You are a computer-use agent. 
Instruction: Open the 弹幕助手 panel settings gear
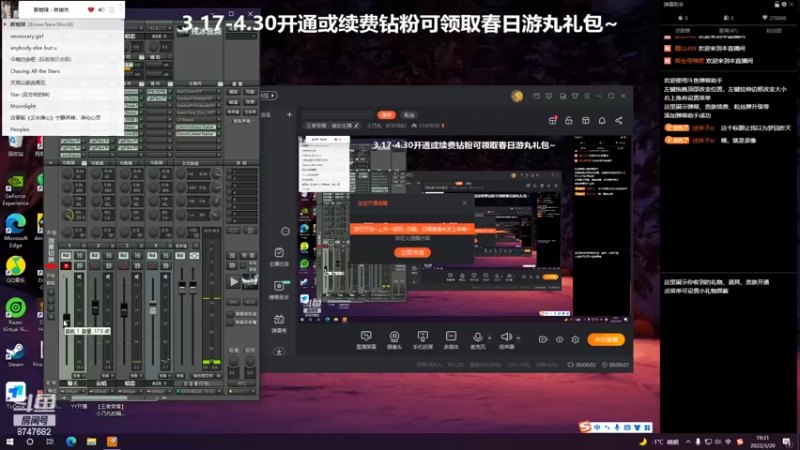pos(784,4)
